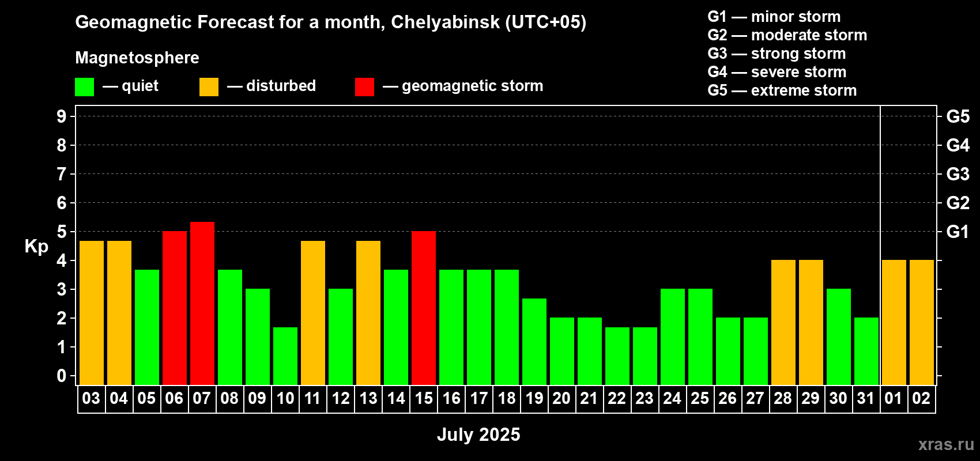Click the 'G2 — moderate storm' legend line

(x=787, y=35)
